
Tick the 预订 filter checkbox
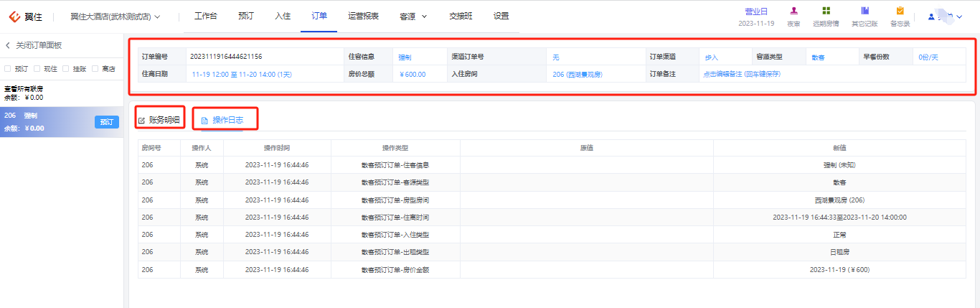8,69
